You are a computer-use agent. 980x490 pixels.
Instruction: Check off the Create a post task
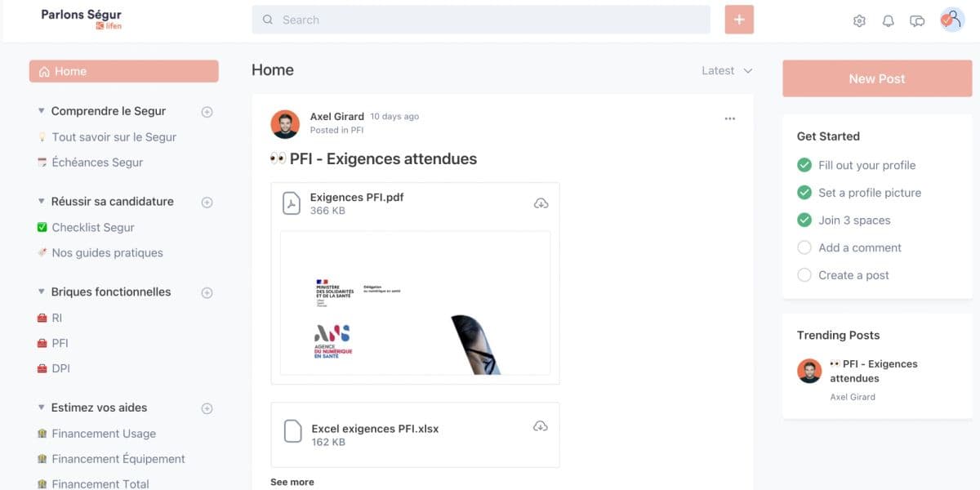coord(804,275)
